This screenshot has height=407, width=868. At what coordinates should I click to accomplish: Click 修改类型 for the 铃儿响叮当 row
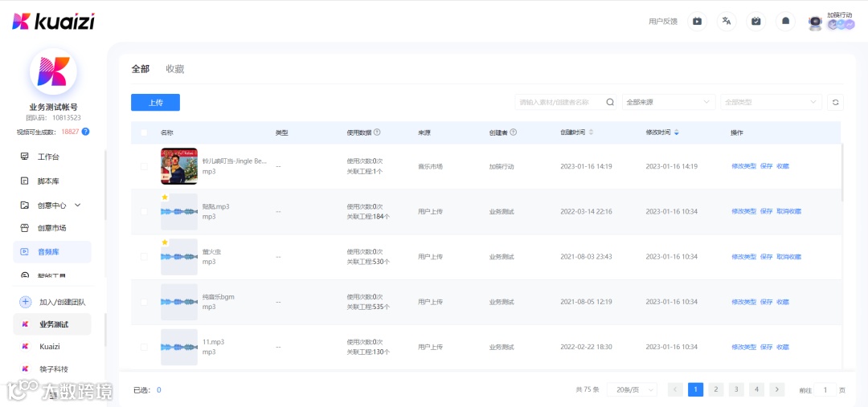pos(743,166)
